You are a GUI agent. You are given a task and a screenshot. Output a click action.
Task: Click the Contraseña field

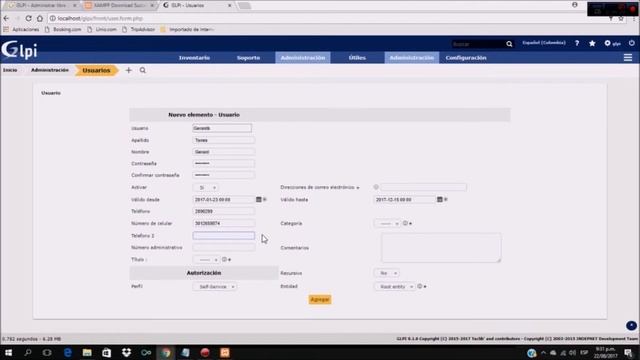[x=224, y=163]
